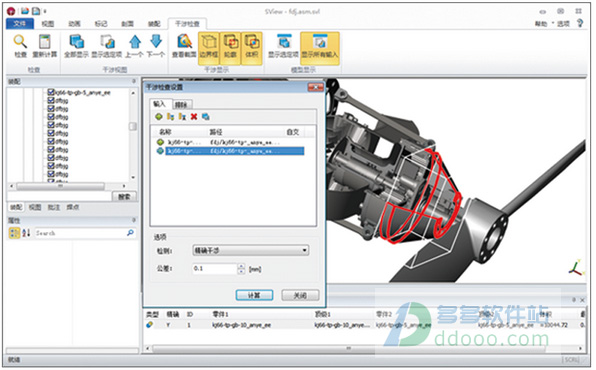
Task: Select the unhighlighted first input row in dialog
Action: 230,142
